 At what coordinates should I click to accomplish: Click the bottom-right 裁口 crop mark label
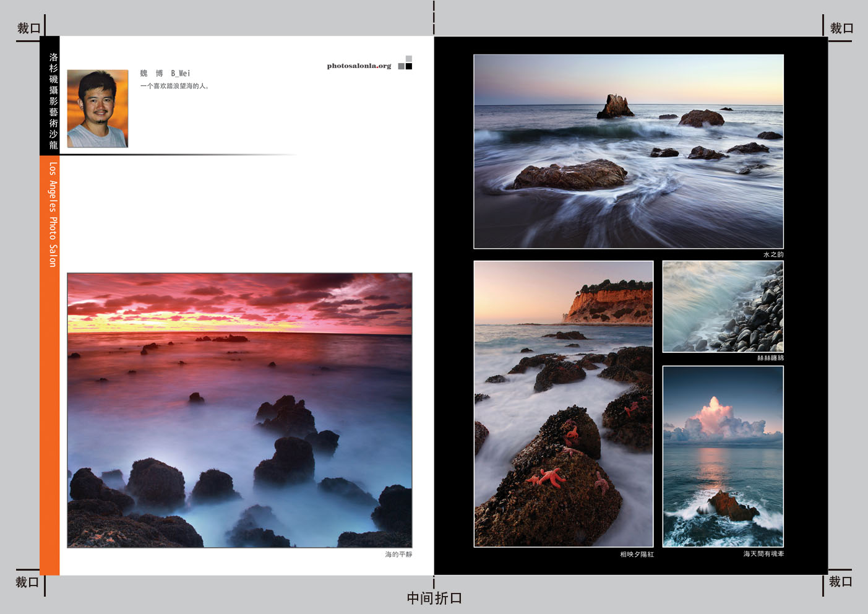click(840, 582)
